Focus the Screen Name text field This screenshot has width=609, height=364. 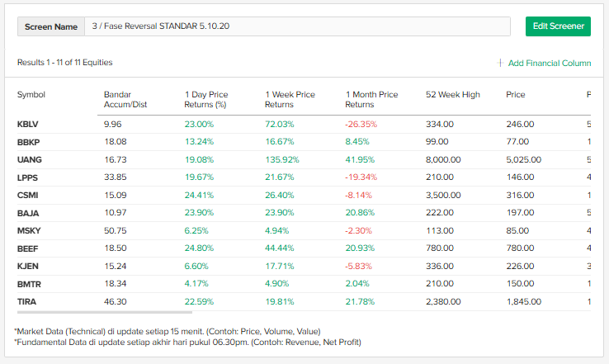coord(296,26)
